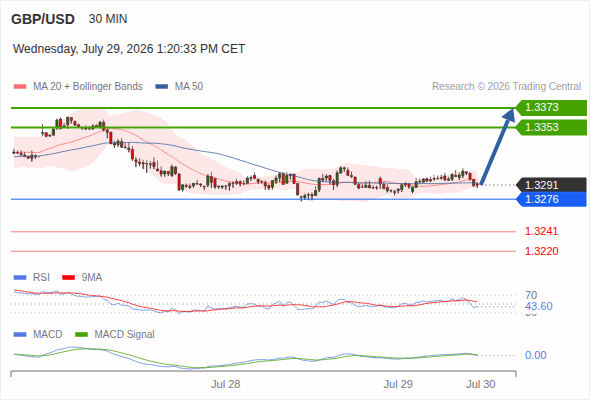Click the current price tag 1.3291

click(x=551, y=185)
